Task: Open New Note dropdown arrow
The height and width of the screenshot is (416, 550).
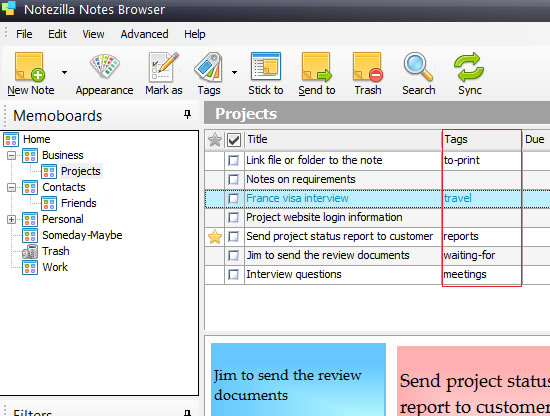Action: coord(64,72)
